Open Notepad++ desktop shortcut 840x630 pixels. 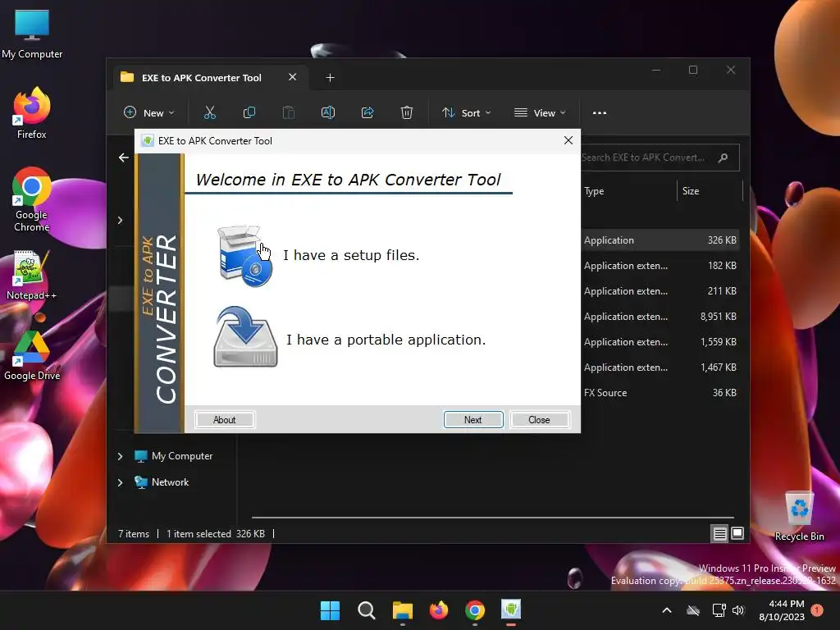click(32, 276)
